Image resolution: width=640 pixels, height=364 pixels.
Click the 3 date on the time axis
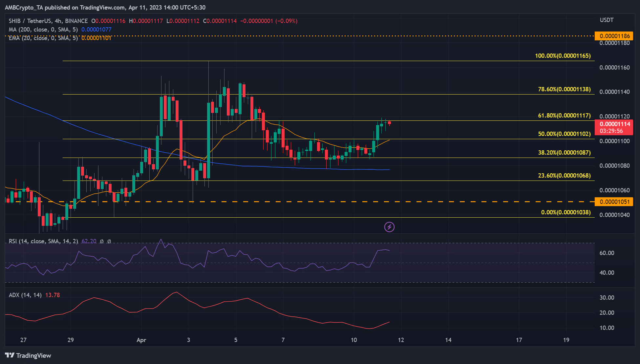coord(188,340)
